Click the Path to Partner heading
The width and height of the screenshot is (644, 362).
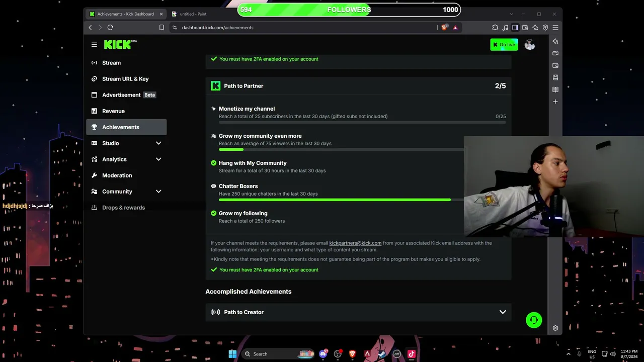(244, 86)
